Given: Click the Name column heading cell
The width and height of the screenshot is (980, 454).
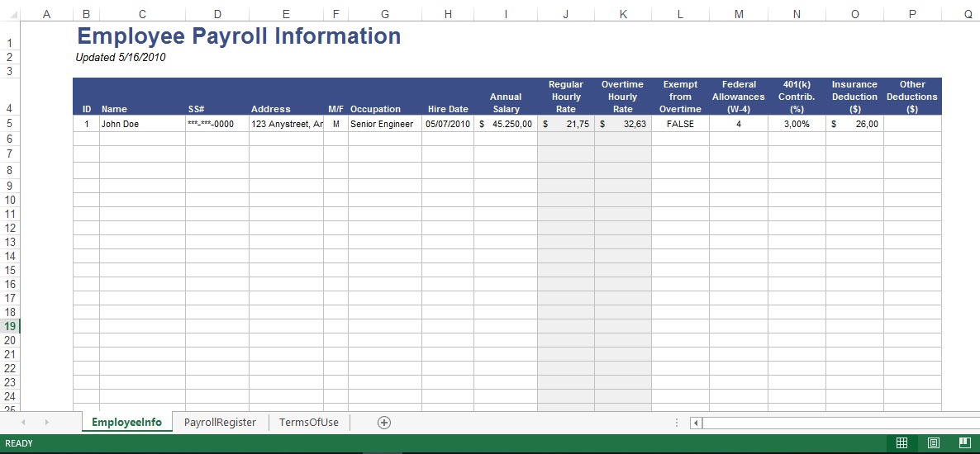Looking at the screenshot, I should click(x=142, y=97).
